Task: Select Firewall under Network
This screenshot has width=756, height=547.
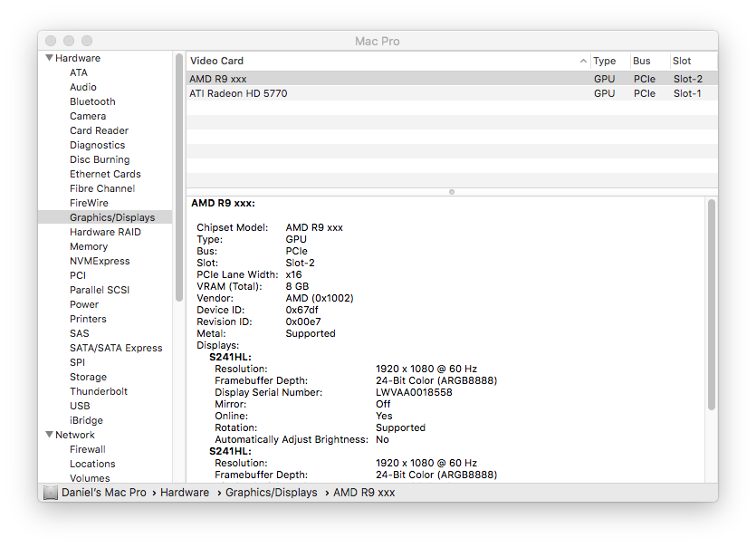Action: point(87,449)
